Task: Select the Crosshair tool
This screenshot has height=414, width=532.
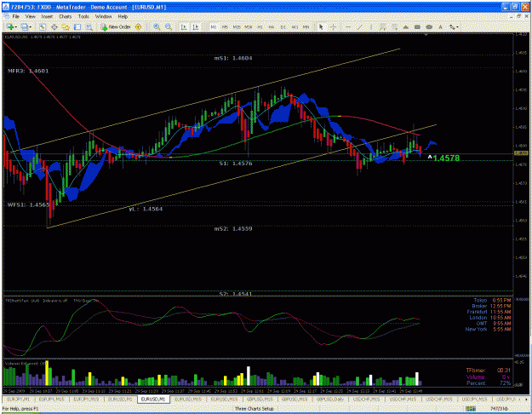Action: [x=333, y=26]
